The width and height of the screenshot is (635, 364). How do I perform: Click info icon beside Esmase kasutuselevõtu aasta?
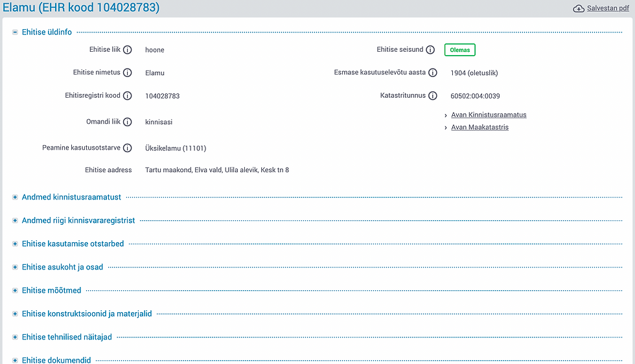click(433, 73)
